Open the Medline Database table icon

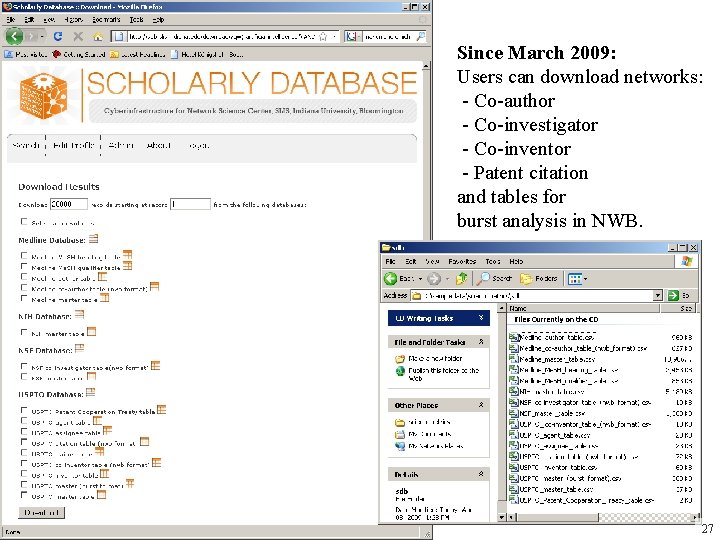pyautogui.click(x=93, y=239)
